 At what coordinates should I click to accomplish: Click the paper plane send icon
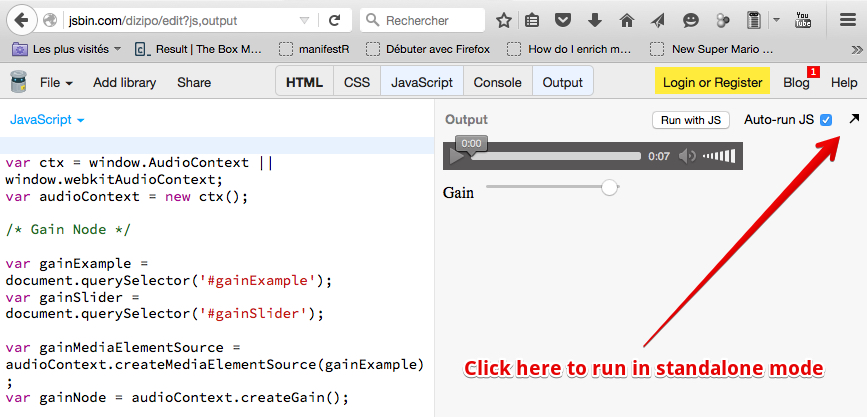click(x=657, y=21)
